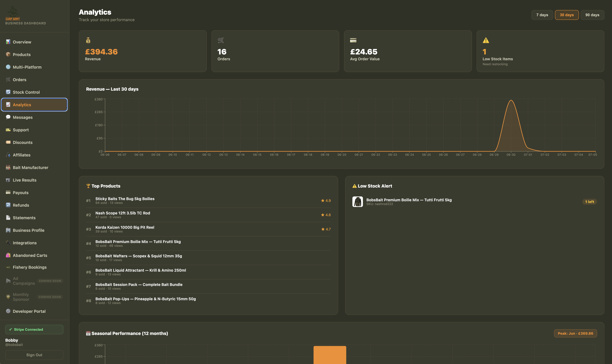The width and height of the screenshot is (612, 364).
Task: Click the Integrations plug icon
Action: click(x=8, y=243)
